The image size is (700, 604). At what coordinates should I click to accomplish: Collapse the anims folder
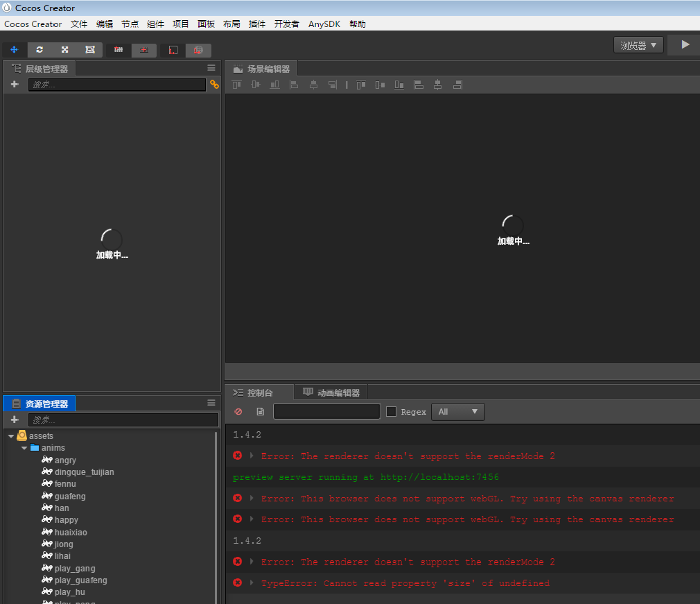(x=24, y=448)
